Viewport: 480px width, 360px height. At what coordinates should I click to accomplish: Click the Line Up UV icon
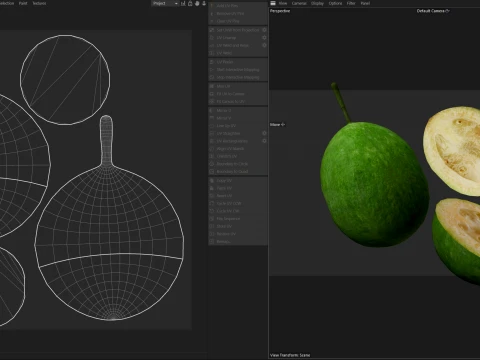coord(211,126)
